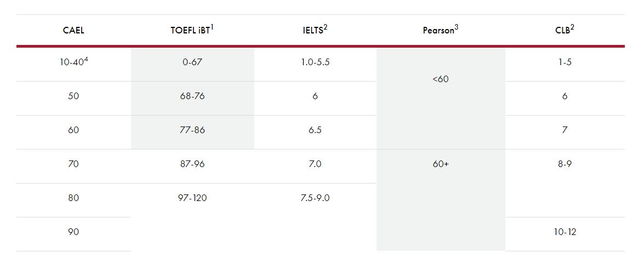The width and height of the screenshot is (644, 264).
Task: Click the CLB 8-9 level cell
Action: pyautogui.click(x=565, y=164)
